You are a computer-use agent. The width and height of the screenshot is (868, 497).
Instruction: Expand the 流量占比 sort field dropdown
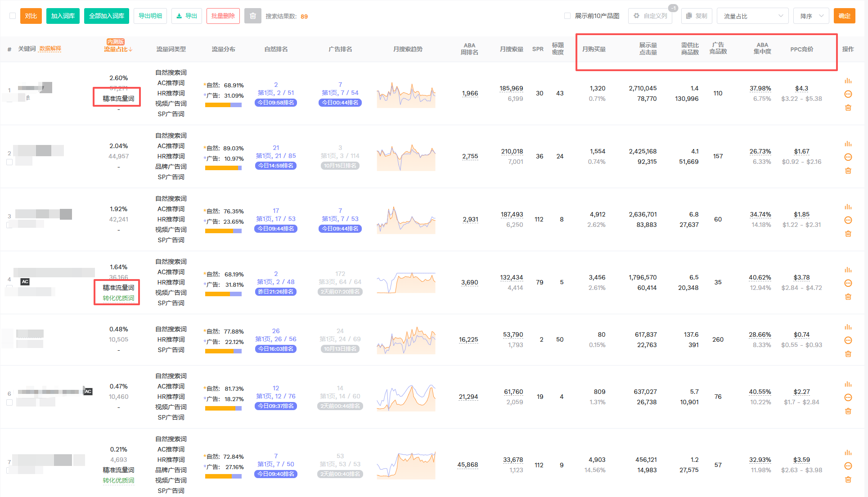752,16
